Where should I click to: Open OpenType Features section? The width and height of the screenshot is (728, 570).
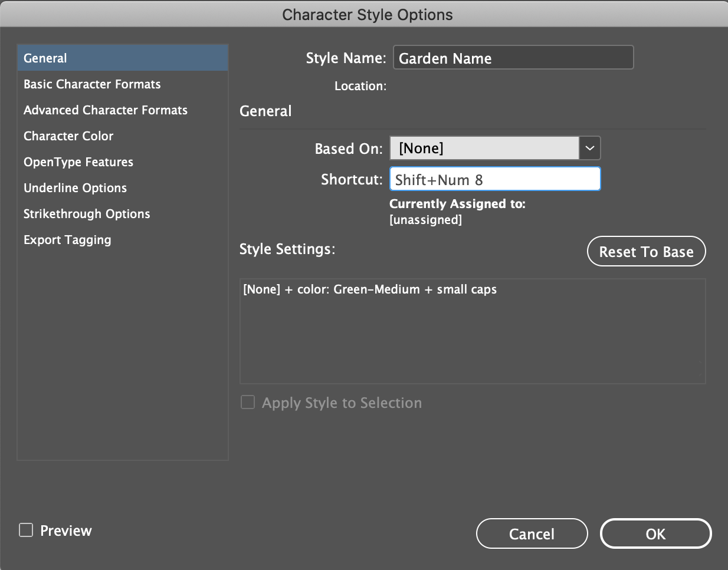tap(123, 162)
